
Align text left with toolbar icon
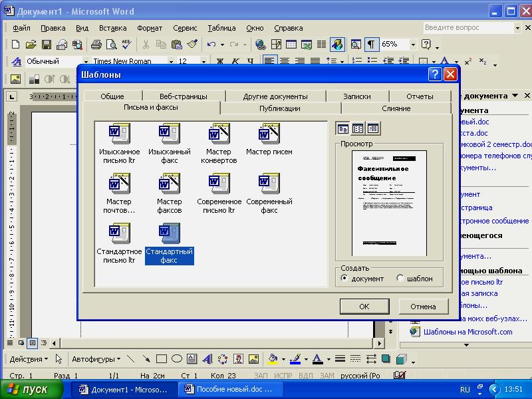pyautogui.click(x=269, y=61)
